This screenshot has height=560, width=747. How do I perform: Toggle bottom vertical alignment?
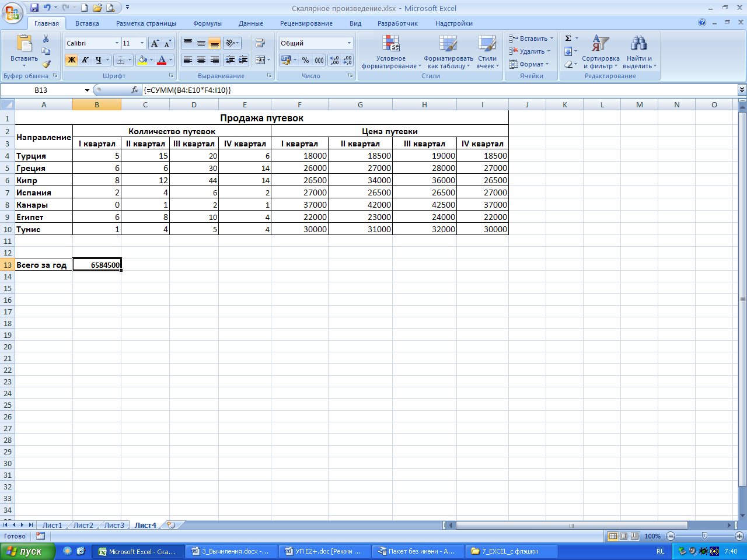(x=214, y=43)
